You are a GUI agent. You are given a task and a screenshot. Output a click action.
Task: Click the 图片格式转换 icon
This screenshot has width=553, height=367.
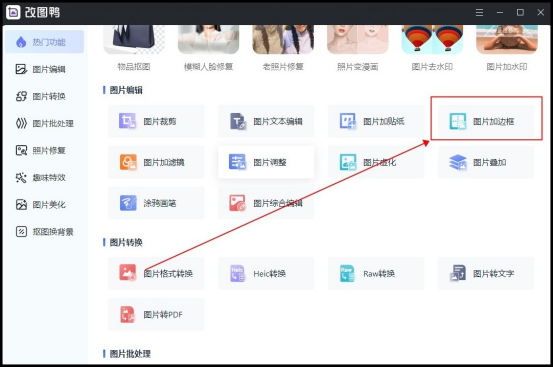127,273
